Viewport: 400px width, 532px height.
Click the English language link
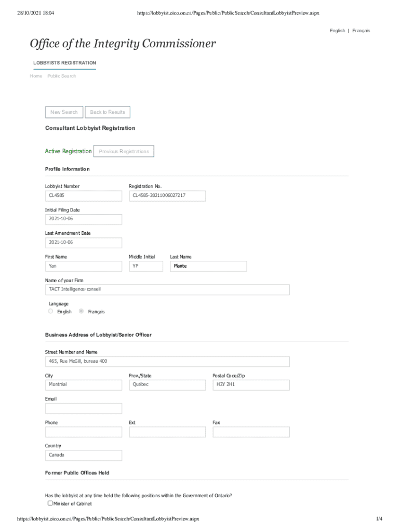tap(337, 31)
